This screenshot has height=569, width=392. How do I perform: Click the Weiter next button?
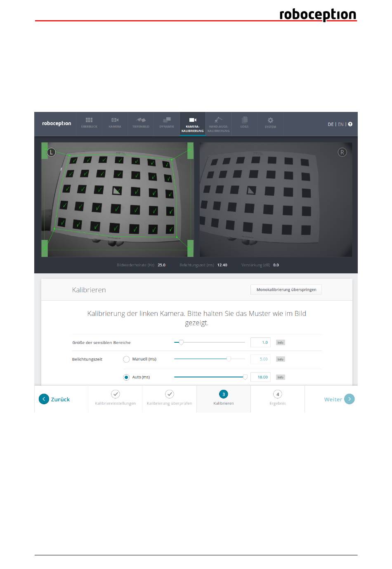(339, 399)
